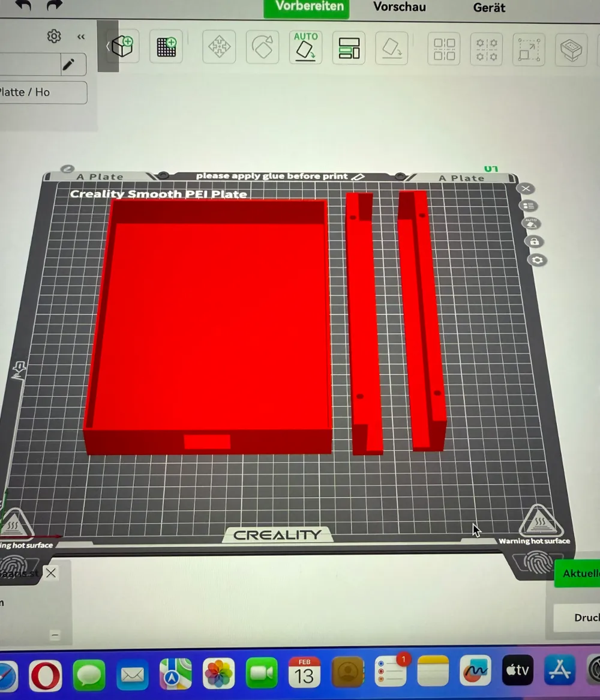600x700 pixels.
Task: Open FaceTime from the dock
Action: (x=262, y=673)
